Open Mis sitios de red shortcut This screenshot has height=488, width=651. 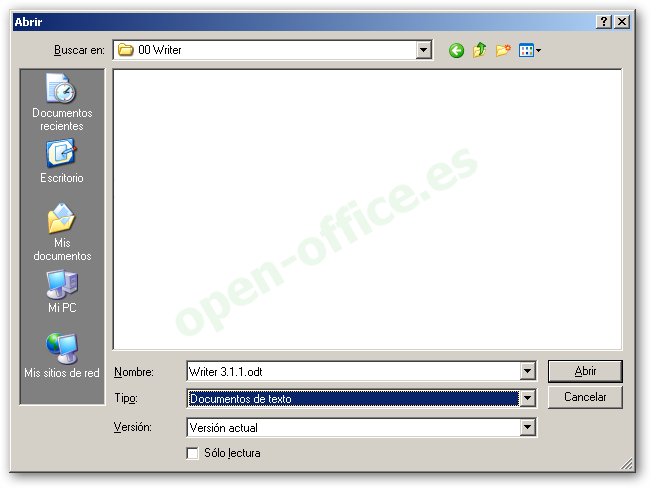(x=62, y=356)
